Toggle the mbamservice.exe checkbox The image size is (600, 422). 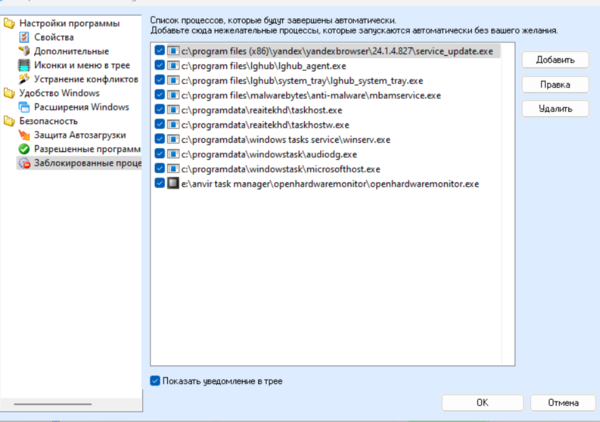[x=160, y=95]
